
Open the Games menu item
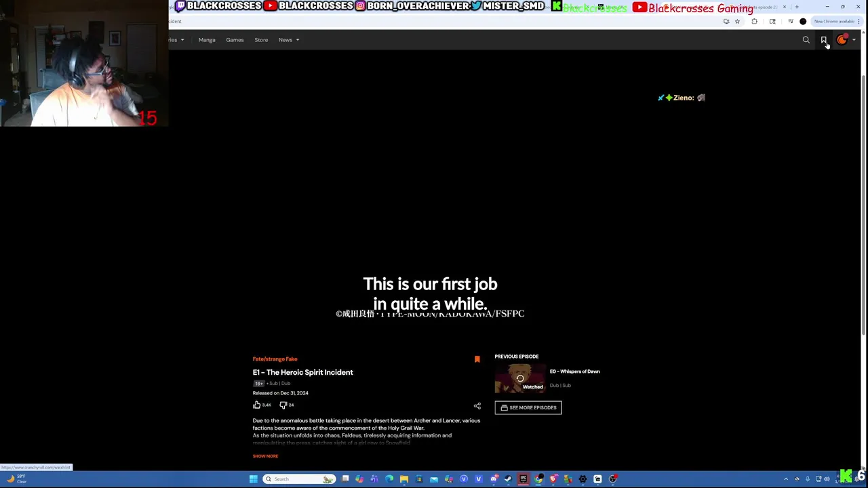[235, 40]
